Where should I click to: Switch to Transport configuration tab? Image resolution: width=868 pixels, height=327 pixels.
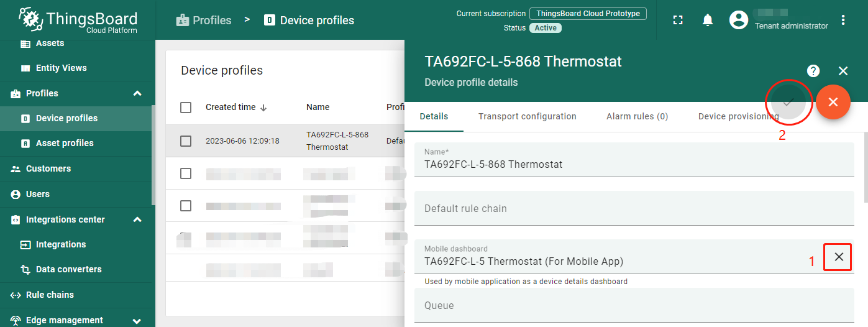click(528, 116)
